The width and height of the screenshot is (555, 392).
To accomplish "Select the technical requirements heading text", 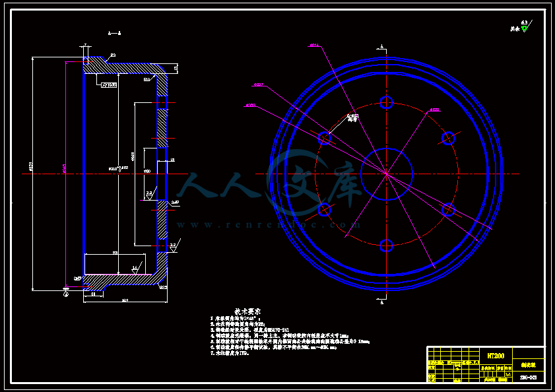I will (x=247, y=311).
